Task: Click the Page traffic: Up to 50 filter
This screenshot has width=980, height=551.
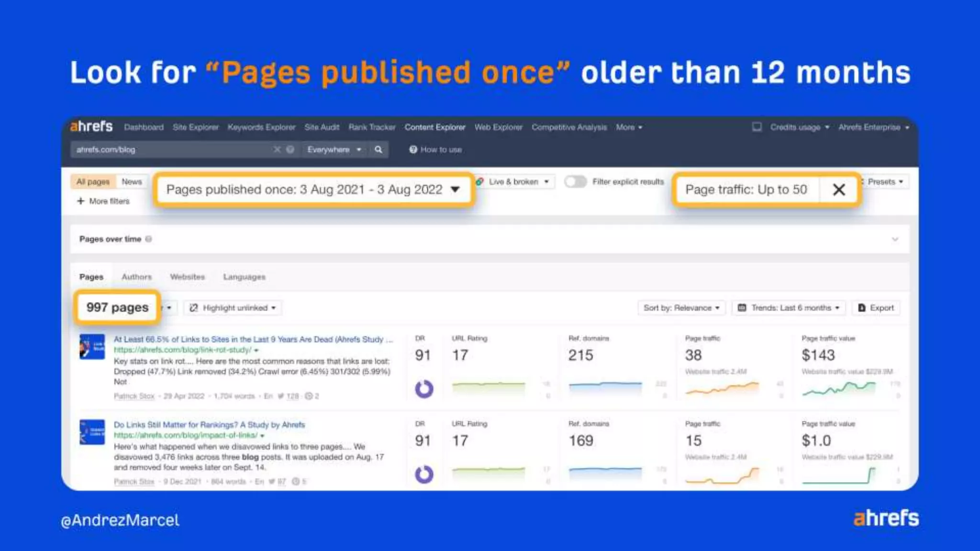Action: point(746,190)
